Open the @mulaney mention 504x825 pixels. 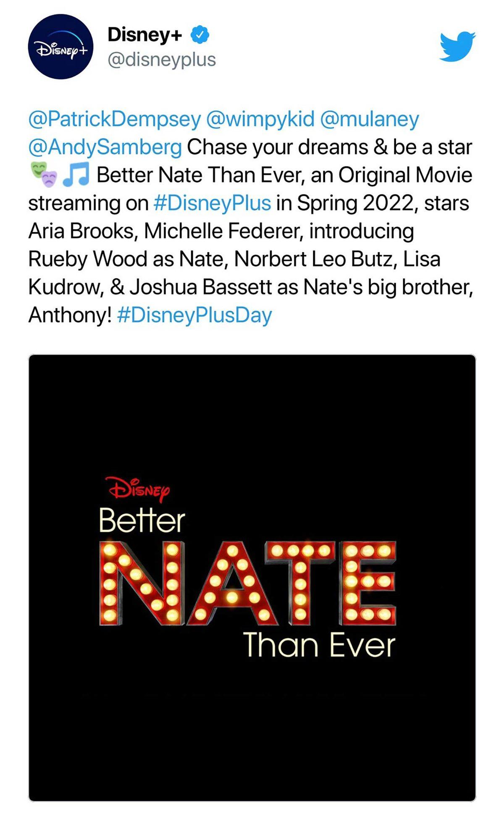(x=370, y=119)
